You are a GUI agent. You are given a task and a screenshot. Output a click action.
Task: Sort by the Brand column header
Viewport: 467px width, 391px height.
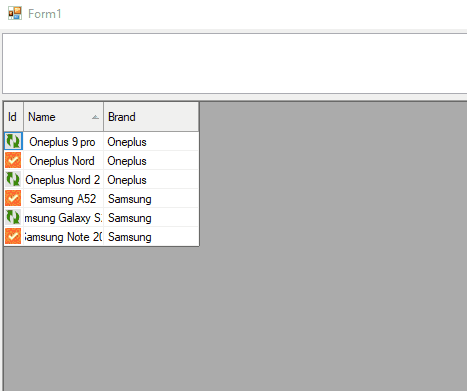(151, 117)
